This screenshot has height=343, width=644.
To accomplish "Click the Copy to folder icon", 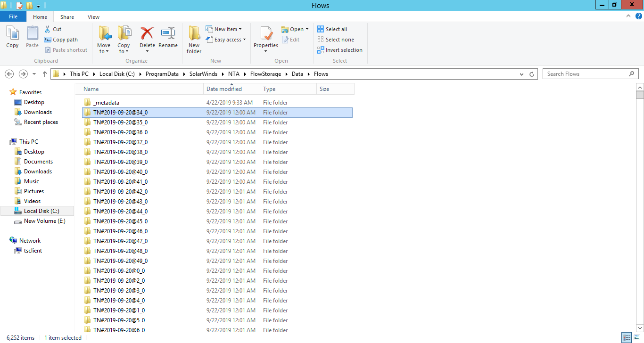I will click(124, 34).
